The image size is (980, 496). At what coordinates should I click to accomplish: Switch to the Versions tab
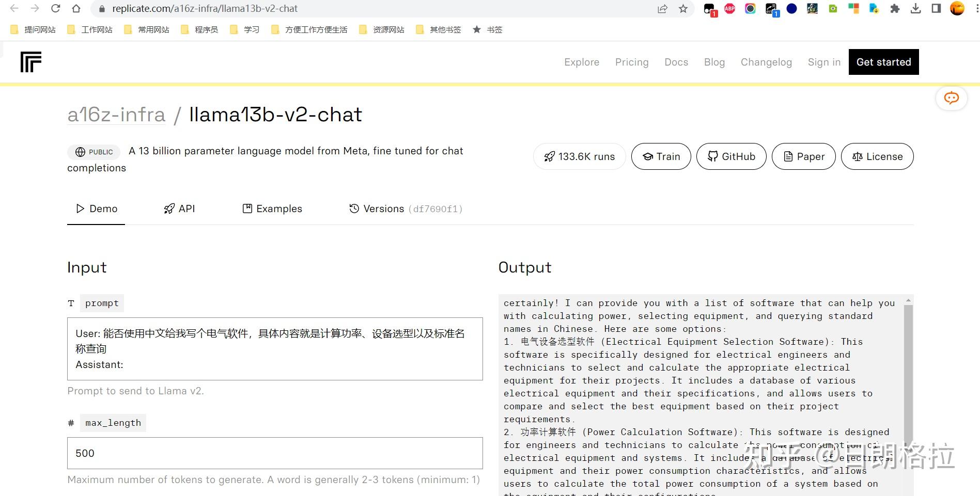(x=406, y=209)
